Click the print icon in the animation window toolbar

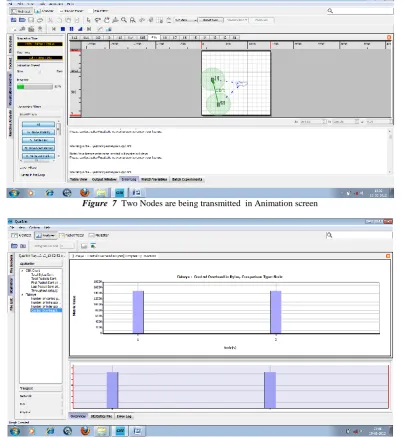pyautogui.click(x=40, y=20)
